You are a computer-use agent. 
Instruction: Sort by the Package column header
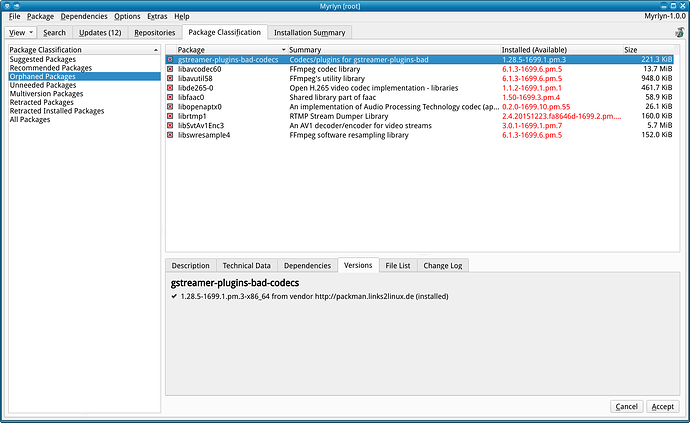(x=231, y=50)
